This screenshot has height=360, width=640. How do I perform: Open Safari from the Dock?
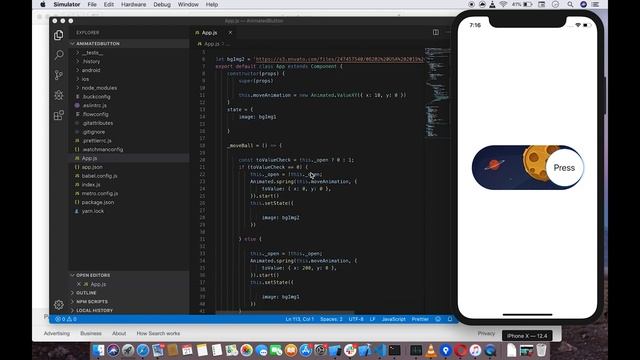[143, 350]
